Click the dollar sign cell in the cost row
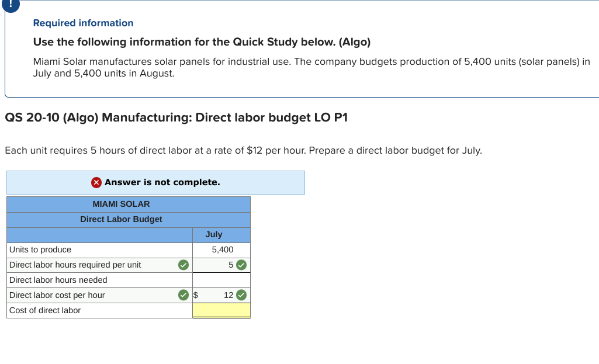 [195, 295]
